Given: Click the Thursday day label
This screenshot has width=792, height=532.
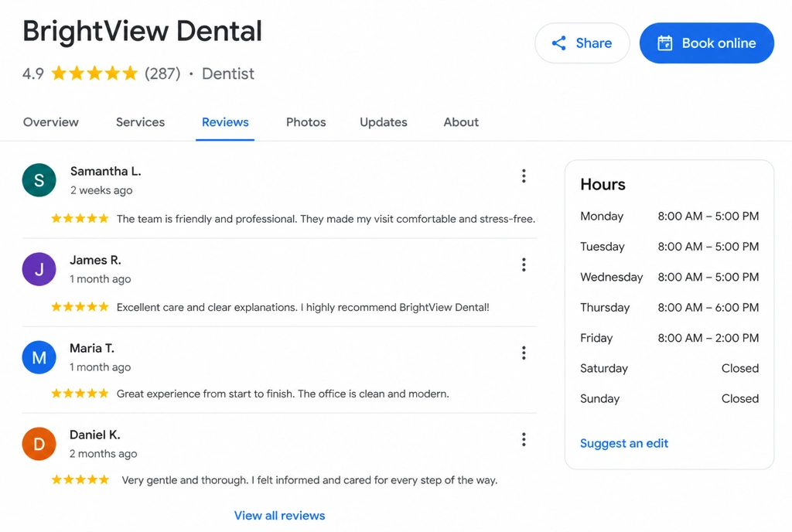Looking at the screenshot, I should point(605,308).
